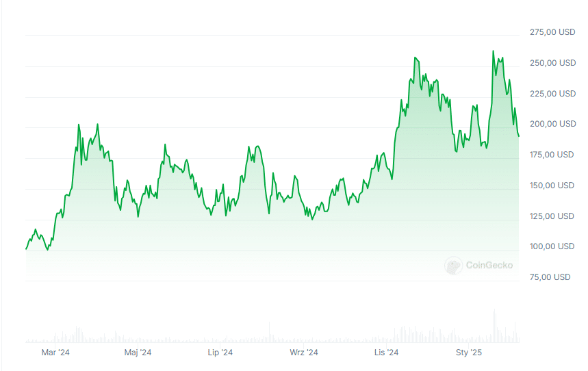Click the 175,00 USD axis label
This screenshot has height=371, width=588.
tap(552, 155)
